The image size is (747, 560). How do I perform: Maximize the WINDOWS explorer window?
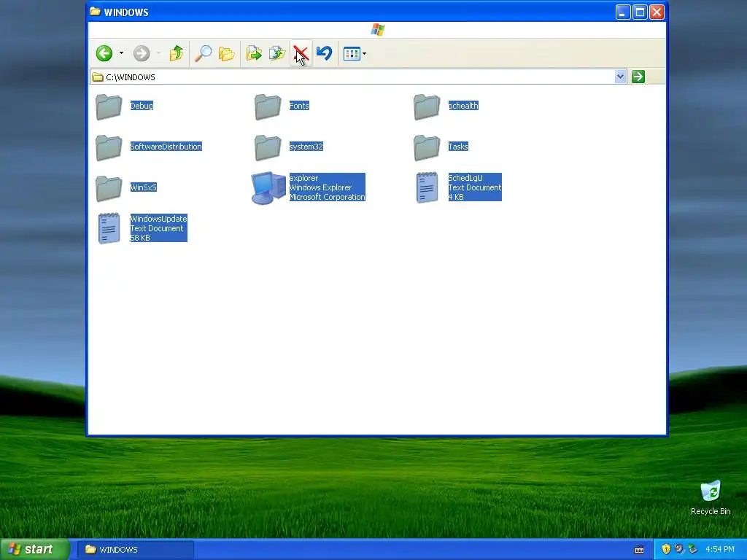tap(640, 12)
